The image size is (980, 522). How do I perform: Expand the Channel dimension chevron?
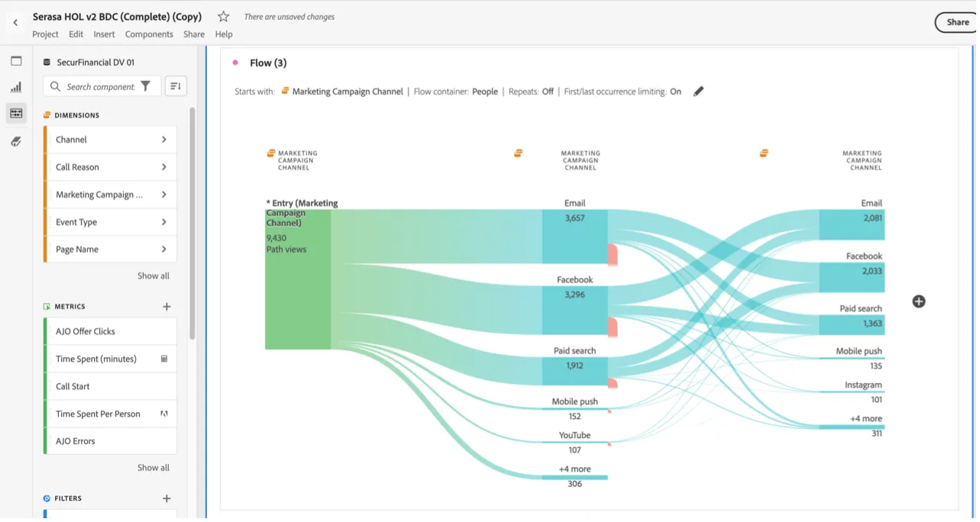point(164,140)
